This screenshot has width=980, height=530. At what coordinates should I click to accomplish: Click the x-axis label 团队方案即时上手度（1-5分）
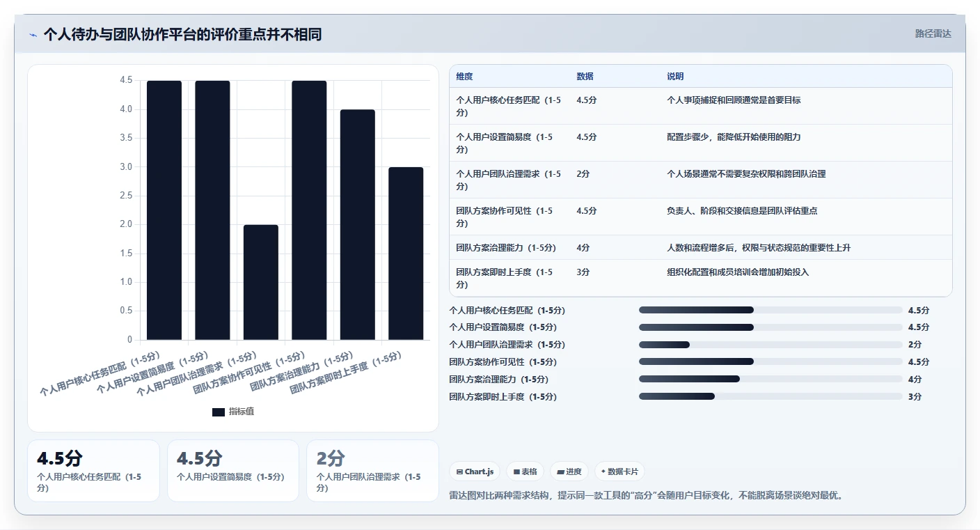tap(346, 373)
